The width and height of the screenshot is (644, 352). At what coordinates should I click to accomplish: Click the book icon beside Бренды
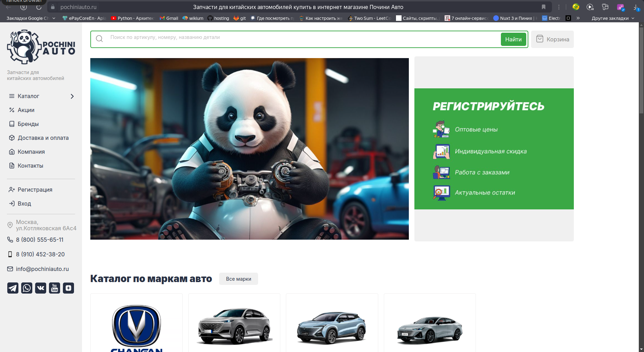point(12,124)
